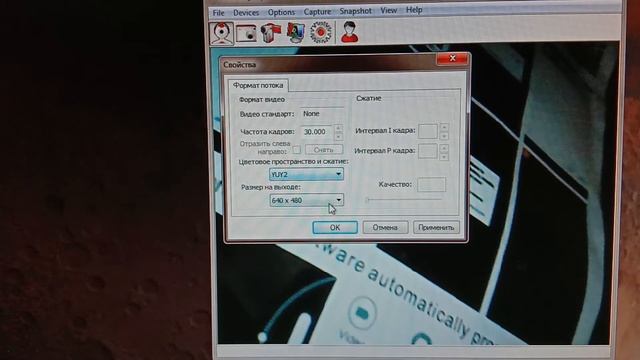Image resolution: width=640 pixels, height=360 pixels.
Task: Click the red gear record settings icon
Action: tap(320, 33)
